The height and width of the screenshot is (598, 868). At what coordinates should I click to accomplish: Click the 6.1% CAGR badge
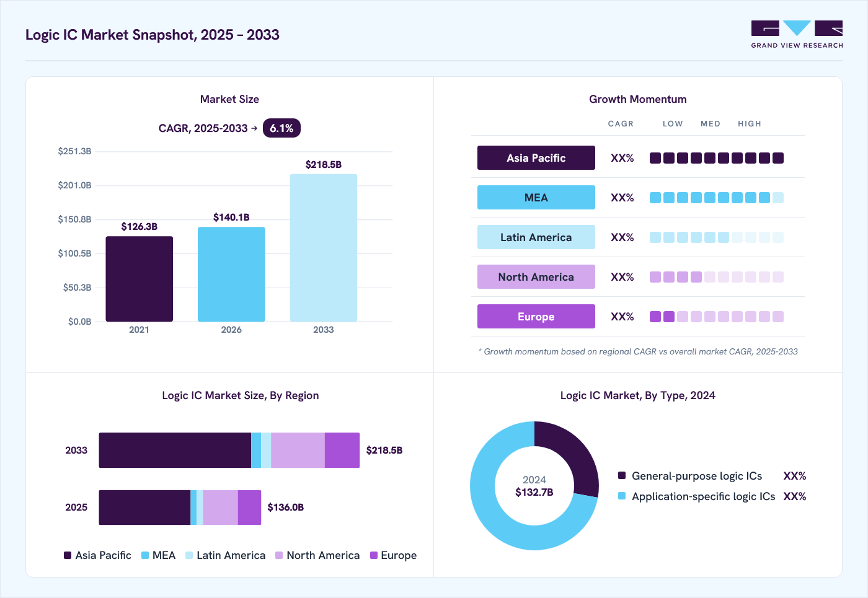point(281,128)
